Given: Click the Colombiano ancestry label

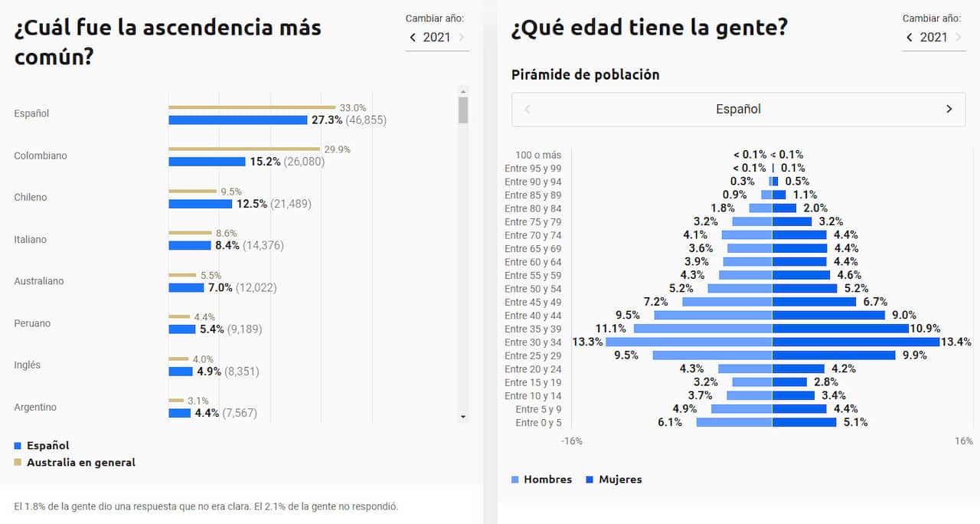Looking at the screenshot, I should (x=38, y=156).
